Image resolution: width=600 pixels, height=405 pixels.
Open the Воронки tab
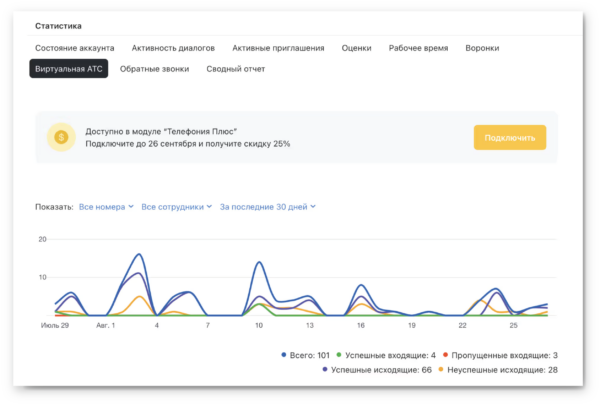[482, 48]
